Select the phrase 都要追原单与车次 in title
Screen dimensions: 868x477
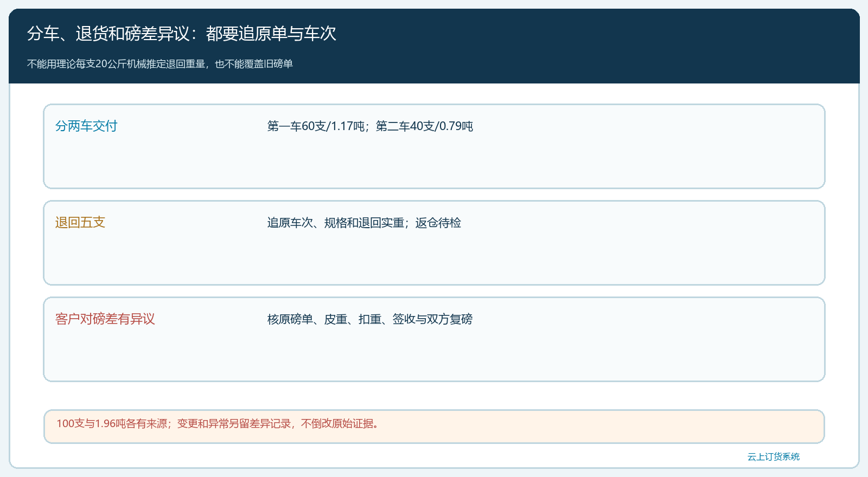(271, 34)
